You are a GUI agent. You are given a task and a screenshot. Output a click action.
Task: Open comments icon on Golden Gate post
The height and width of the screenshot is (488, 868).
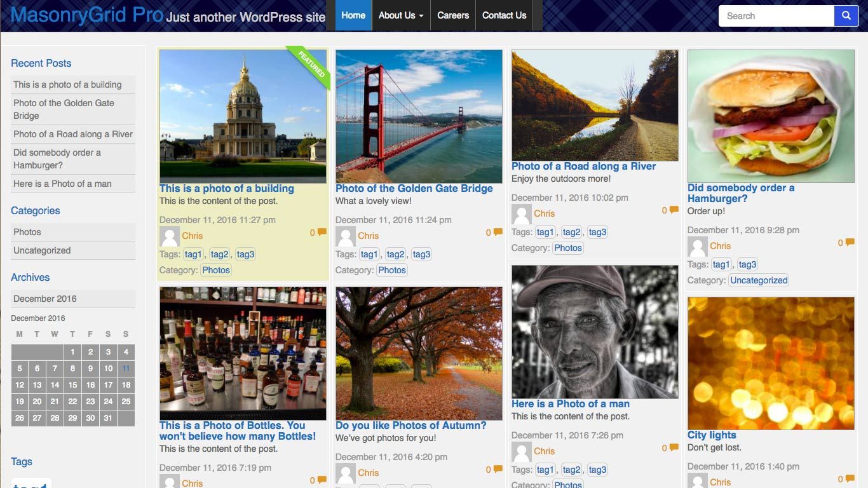coord(498,233)
